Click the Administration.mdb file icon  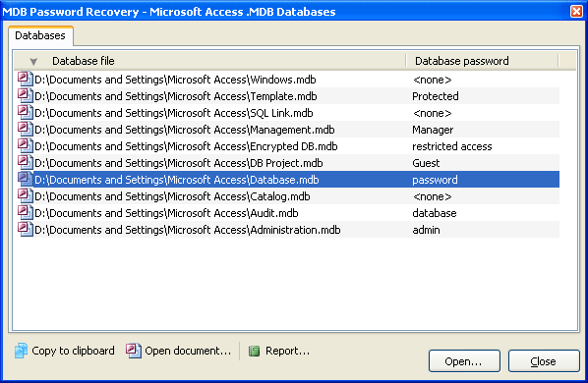[26, 230]
